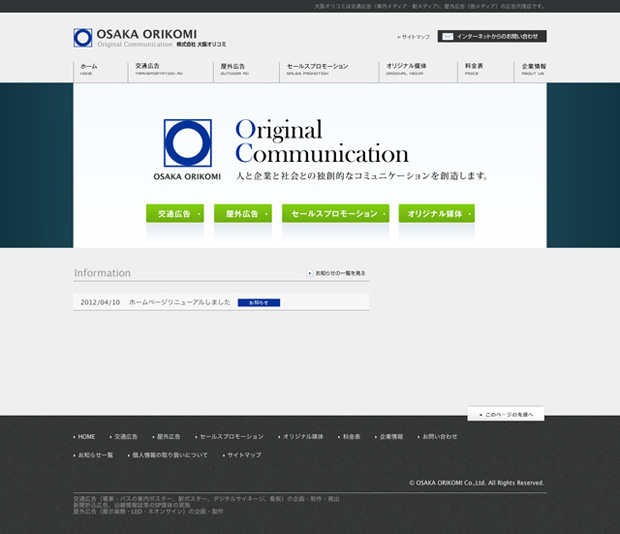The width and height of the screenshot is (620, 534).
Task: Open the footer オリジナル媒体 link
Action: pyautogui.click(x=303, y=436)
